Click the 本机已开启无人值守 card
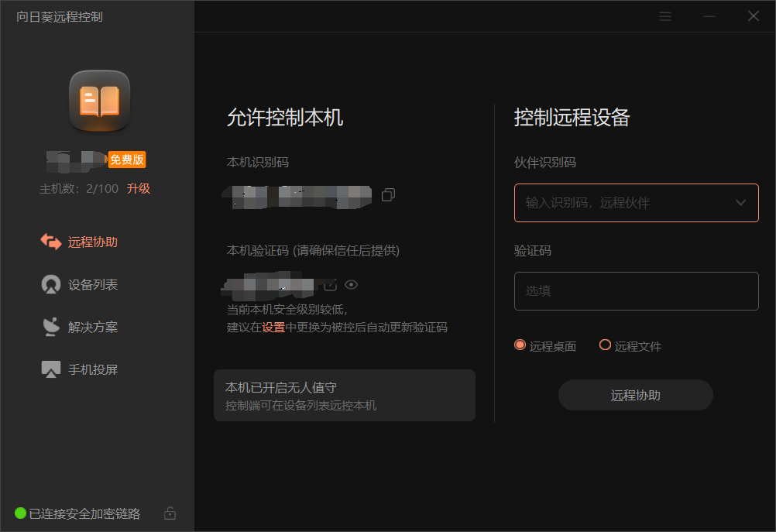The width and height of the screenshot is (776, 532). [x=345, y=396]
